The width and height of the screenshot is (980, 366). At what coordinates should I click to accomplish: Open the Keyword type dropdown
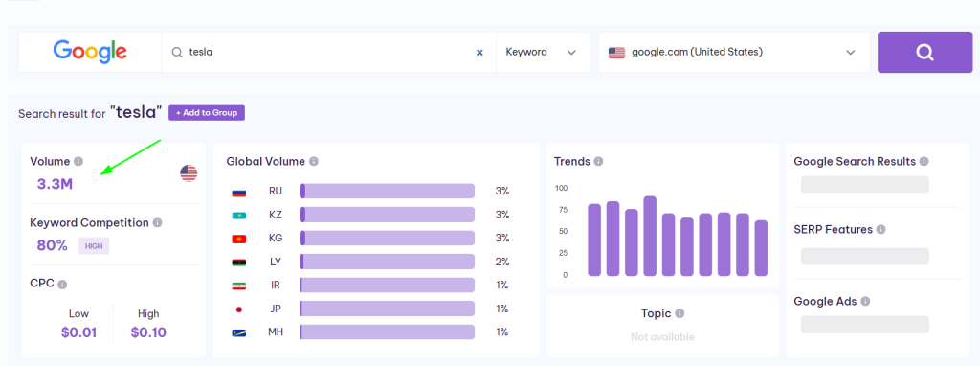(x=544, y=53)
